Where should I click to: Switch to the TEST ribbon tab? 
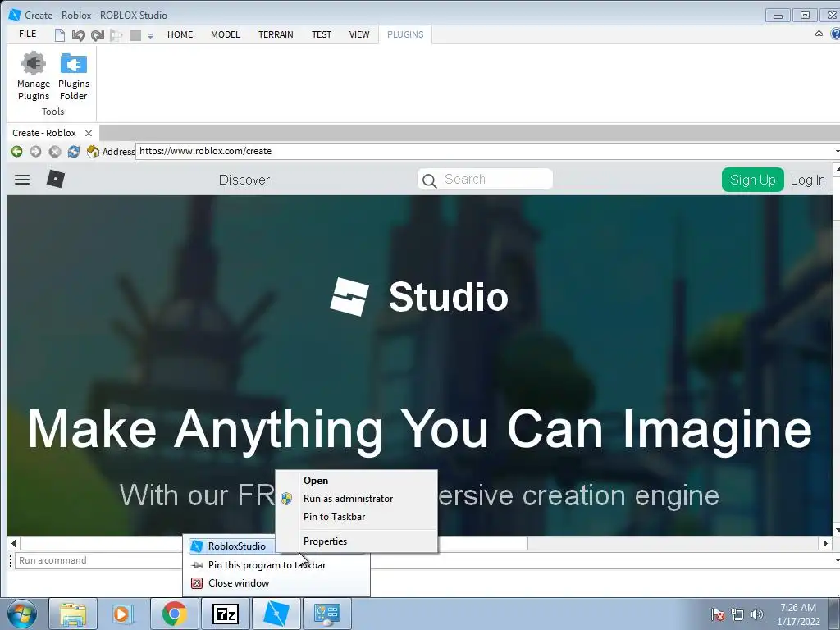[322, 34]
